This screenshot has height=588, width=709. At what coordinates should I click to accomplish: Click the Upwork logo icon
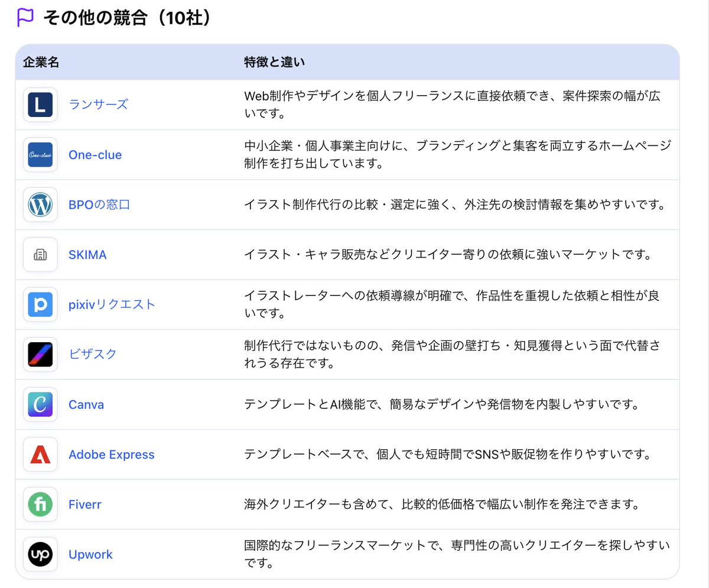[x=40, y=554]
